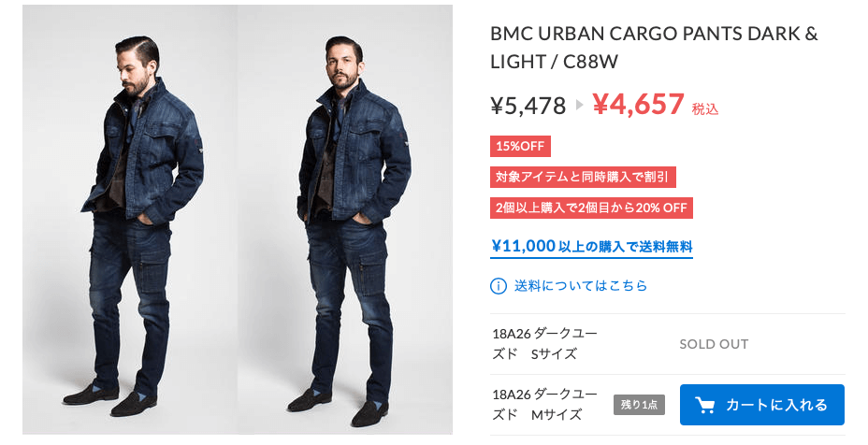
Task: Click the BMC URBAN CARGO PANTS title
Action: click(654, 48)
